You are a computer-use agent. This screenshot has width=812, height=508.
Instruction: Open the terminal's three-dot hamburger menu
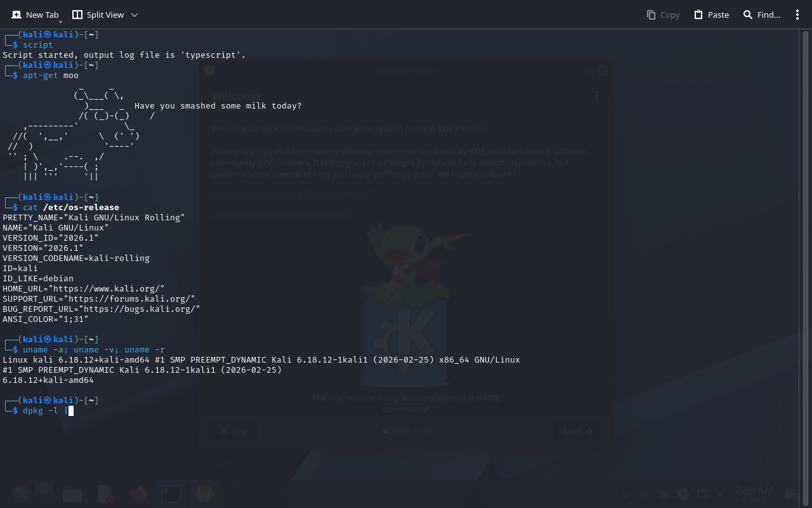797,15
